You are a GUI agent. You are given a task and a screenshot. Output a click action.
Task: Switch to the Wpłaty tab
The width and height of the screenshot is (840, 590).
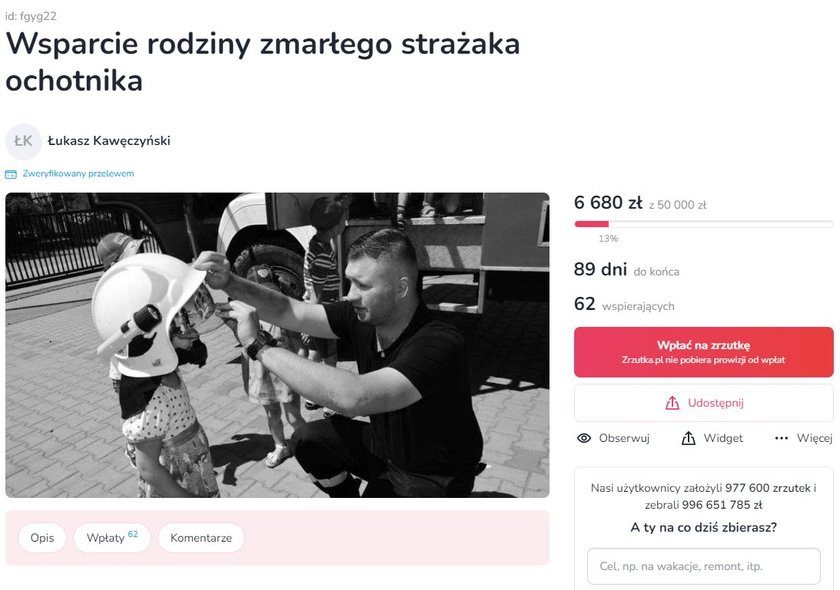tap(112, 538)
